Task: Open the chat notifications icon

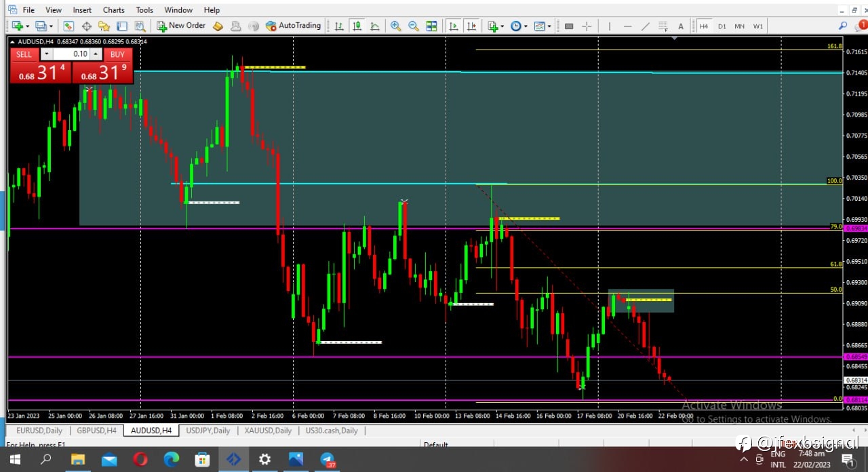Action: [861, 26]
